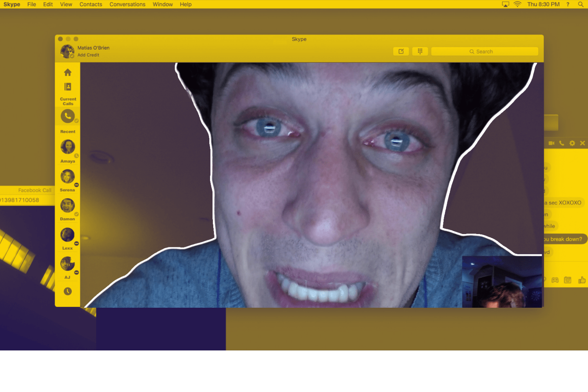Click Matias O'Brien profile picture
The image size is (588, 392).
click(67, 51)
